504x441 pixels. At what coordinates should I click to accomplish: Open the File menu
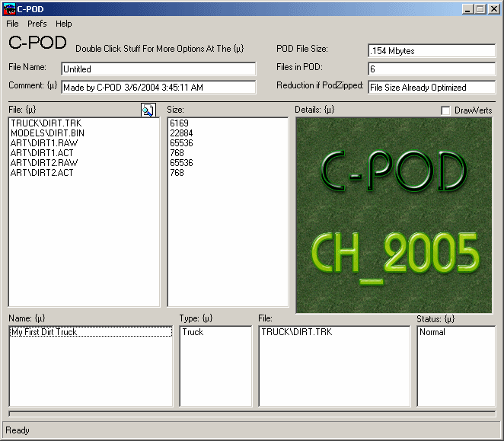click(x=12, y=24)
